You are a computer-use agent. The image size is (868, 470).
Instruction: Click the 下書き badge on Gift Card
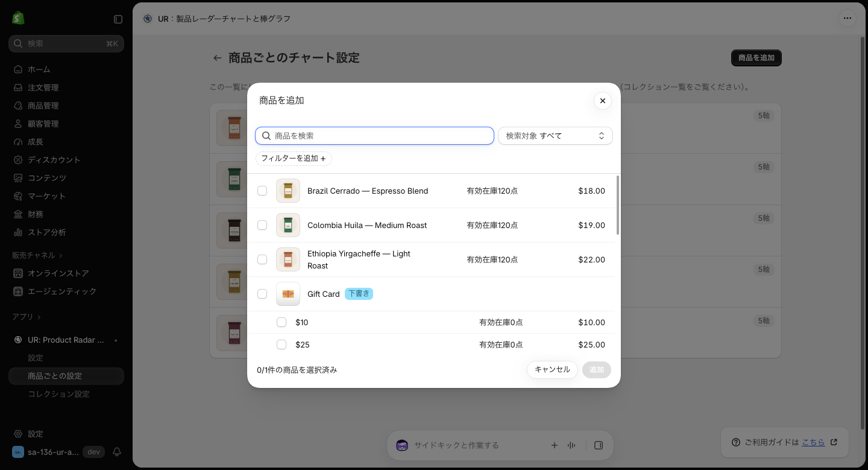[x=359, y=294]
